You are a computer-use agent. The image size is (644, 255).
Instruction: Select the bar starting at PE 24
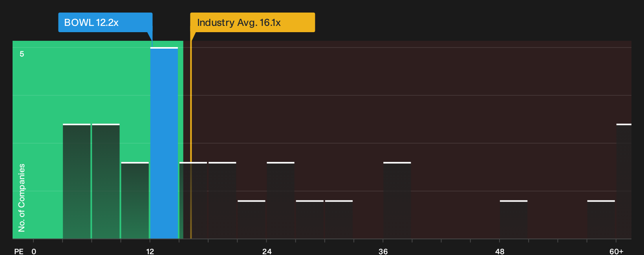coord(280,200)
